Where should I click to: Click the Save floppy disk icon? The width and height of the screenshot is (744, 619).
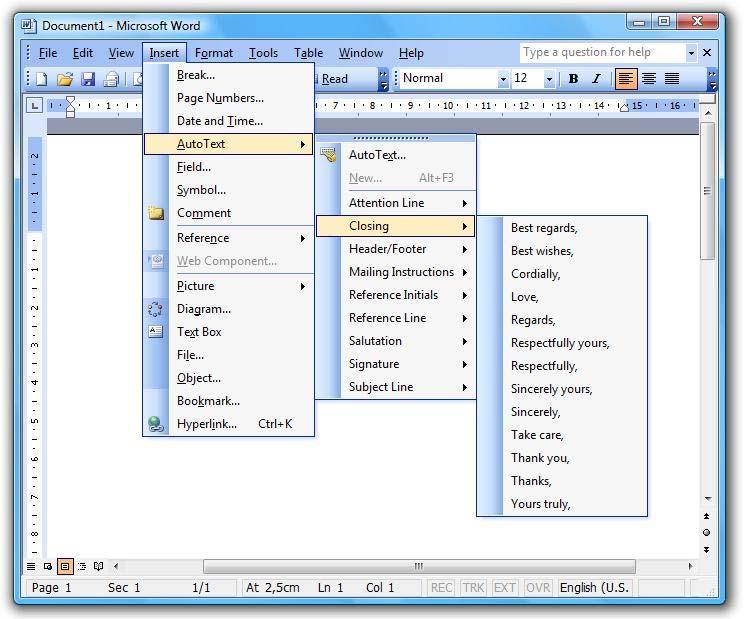pyautogui.click(x=88, y=78)
